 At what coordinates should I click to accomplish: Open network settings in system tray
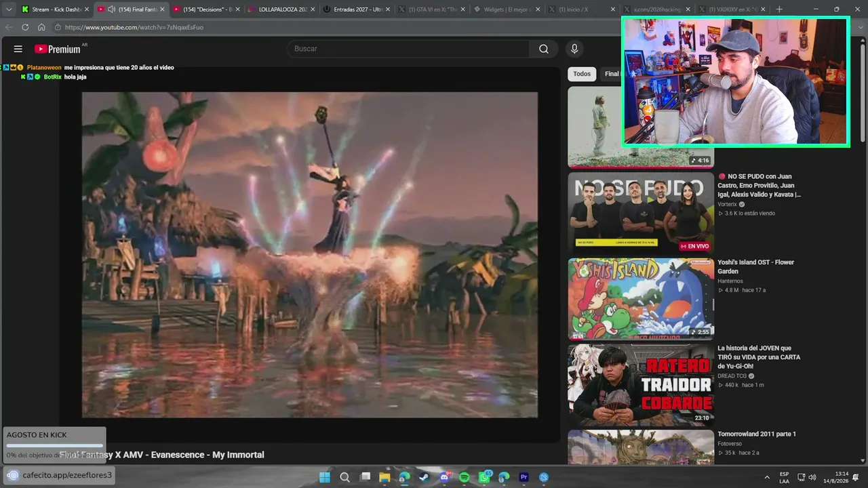(801, 477)
